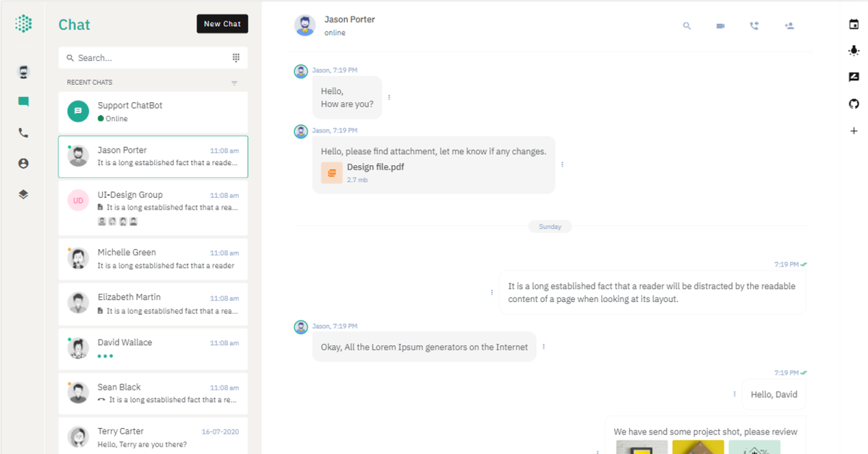
Task: Click the feedback pencil icon on right sidebar
Action: click(x=854, y=77)
